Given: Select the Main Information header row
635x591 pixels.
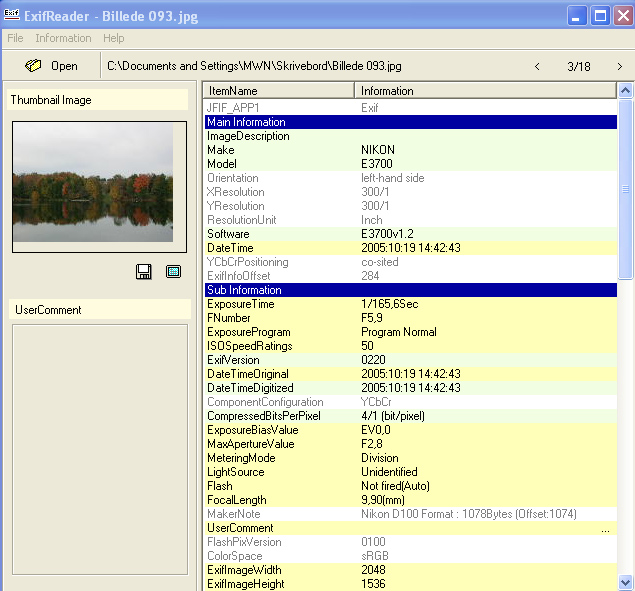Looking at the screenshot, I should (x=410, y=122).
